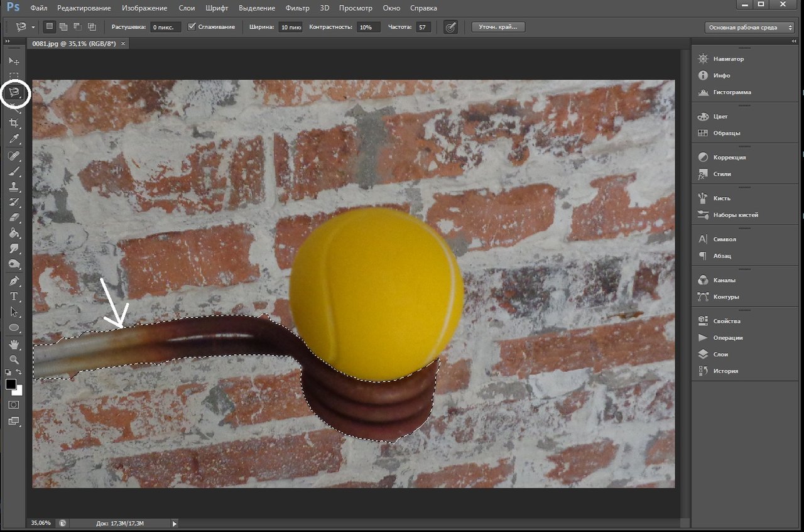Choose Subtract from selection mode
Screen dimensions: 804x532
[77, 27]
